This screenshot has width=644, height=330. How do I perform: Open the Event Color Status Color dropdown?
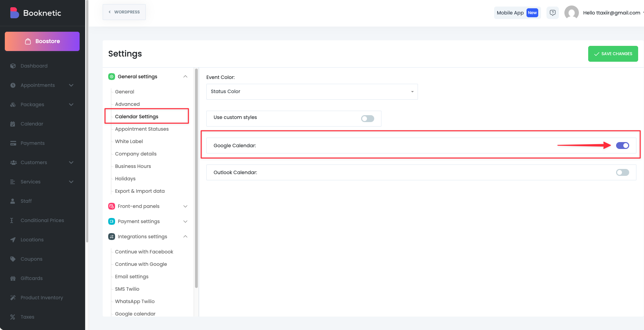(312, 92)
